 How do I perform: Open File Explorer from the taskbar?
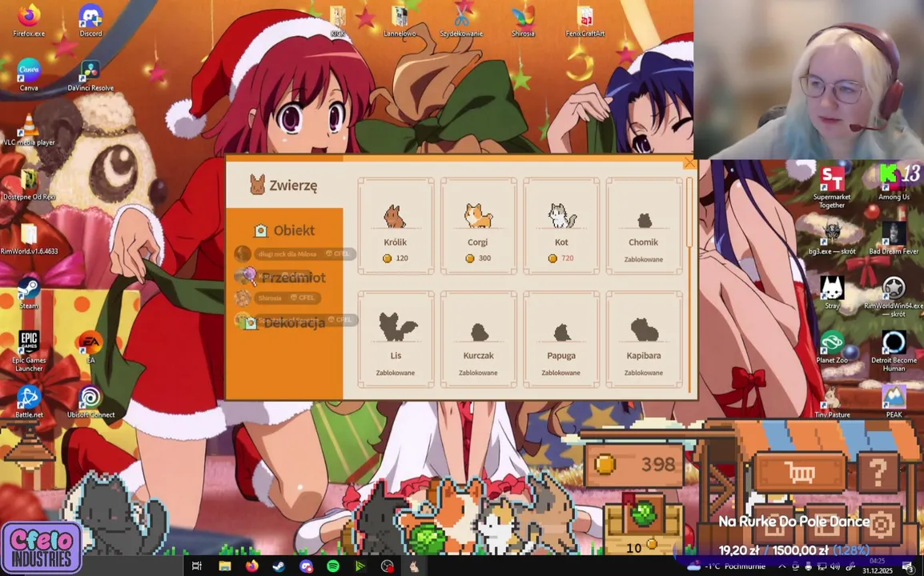click(x=224, y=566)
